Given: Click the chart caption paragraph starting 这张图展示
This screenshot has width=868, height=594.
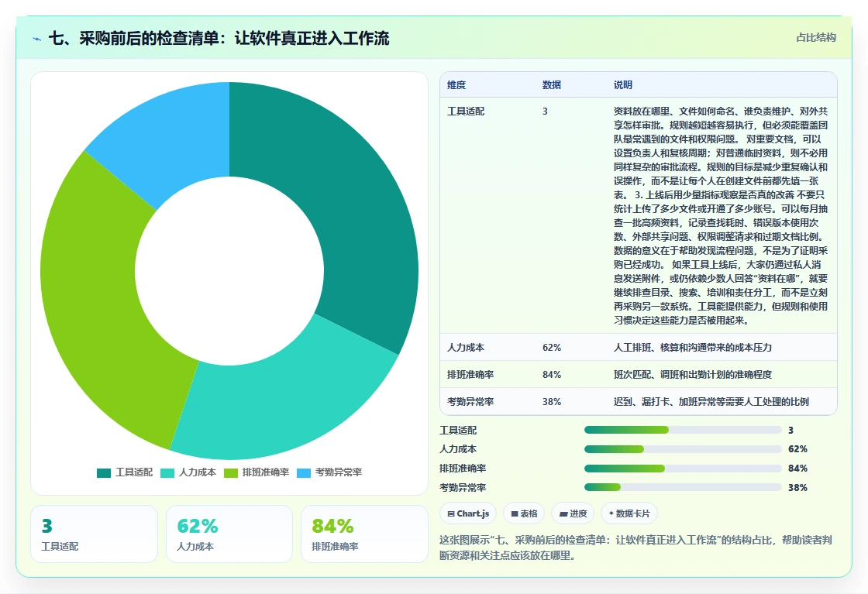Looking at the screenshot, I should point(636,548).
